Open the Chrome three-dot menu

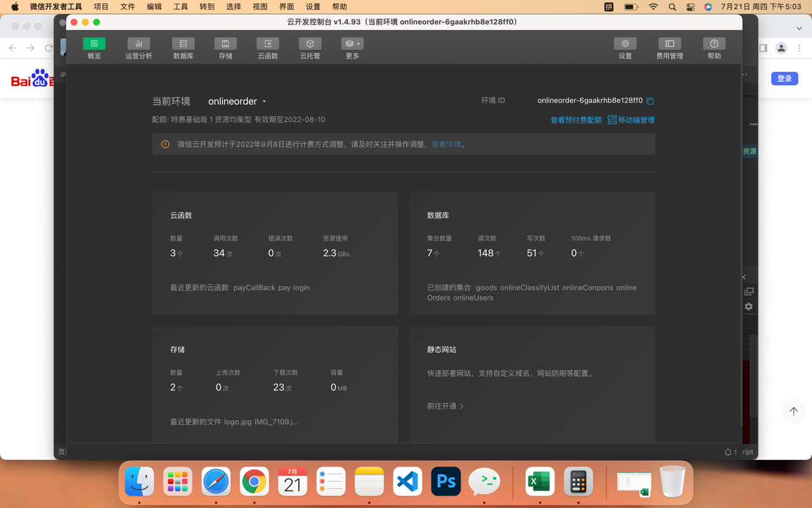(x=799, y=48)
